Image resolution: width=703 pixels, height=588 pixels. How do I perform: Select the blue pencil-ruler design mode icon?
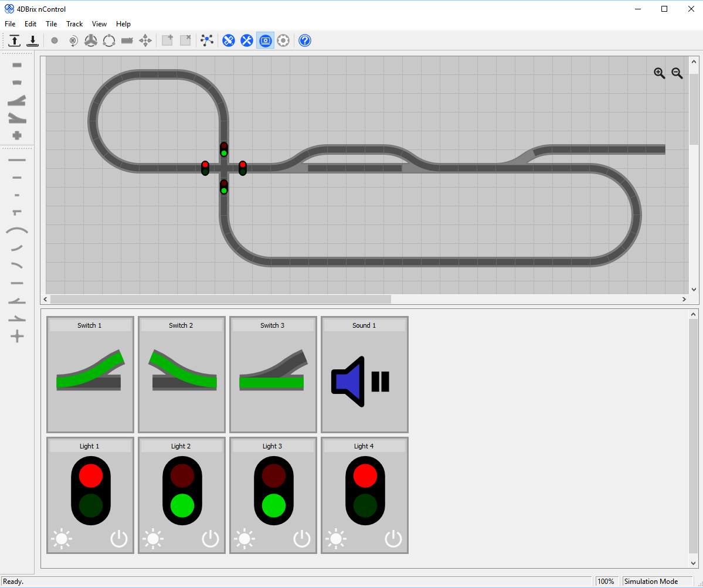coord(229,41)
